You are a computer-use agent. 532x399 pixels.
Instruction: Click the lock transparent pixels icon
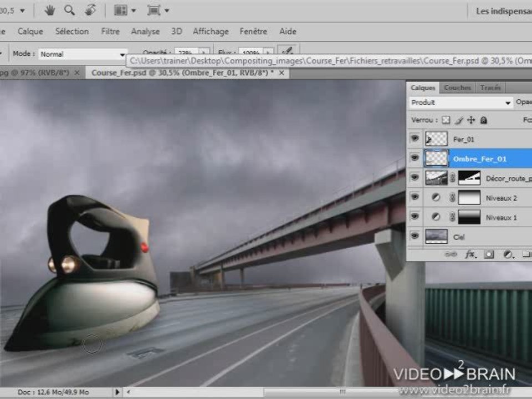click(446, 120)
